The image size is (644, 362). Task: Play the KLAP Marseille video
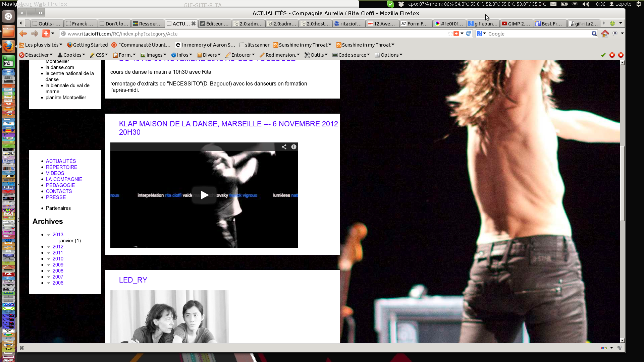tap(204, 195)
